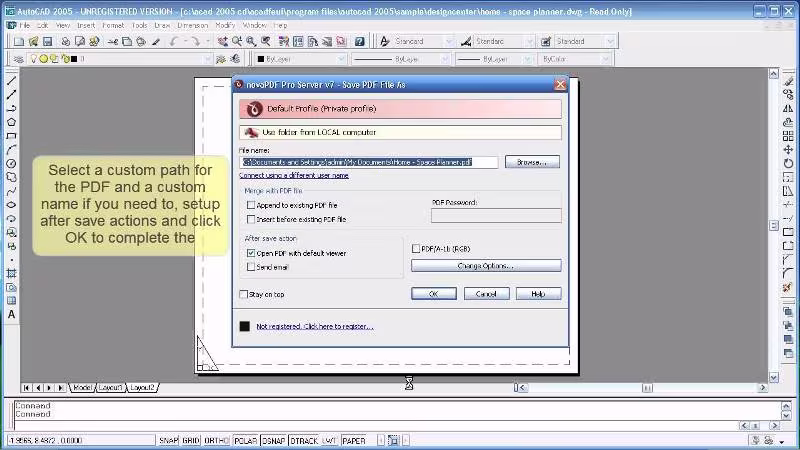Toggle OSNAP in status bar

coord(273,440)
